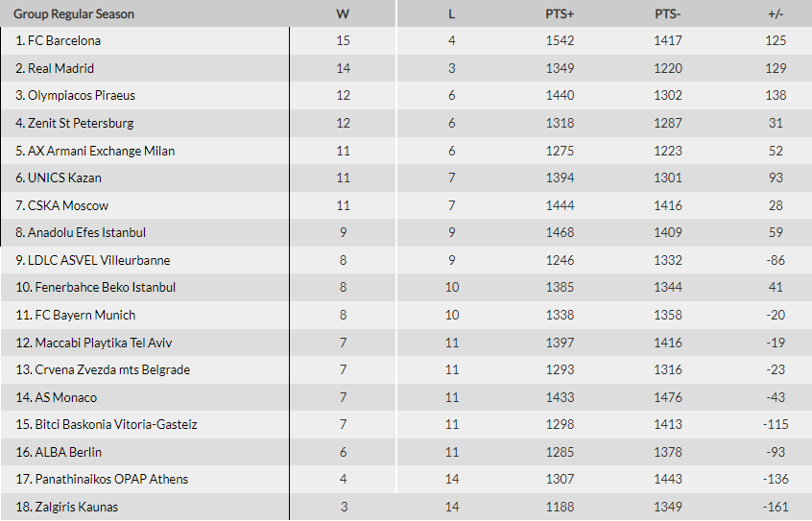Sort by the L column header
The image size is (812, 521).
pos(451,14)
